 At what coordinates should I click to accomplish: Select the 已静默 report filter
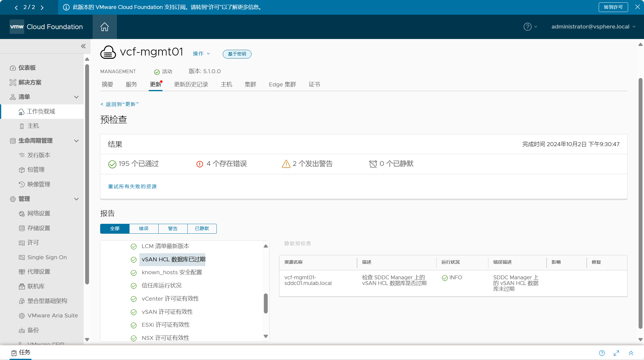(x=202, y=229)
